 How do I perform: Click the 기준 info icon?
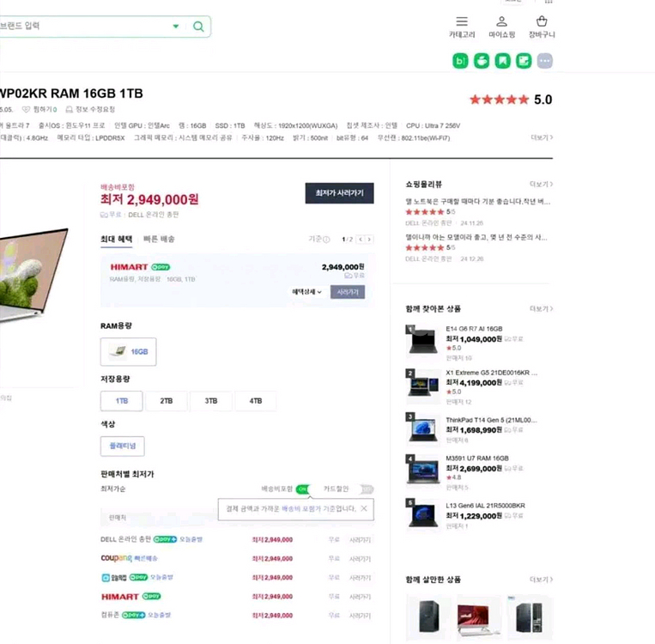(x=326, y=240)
